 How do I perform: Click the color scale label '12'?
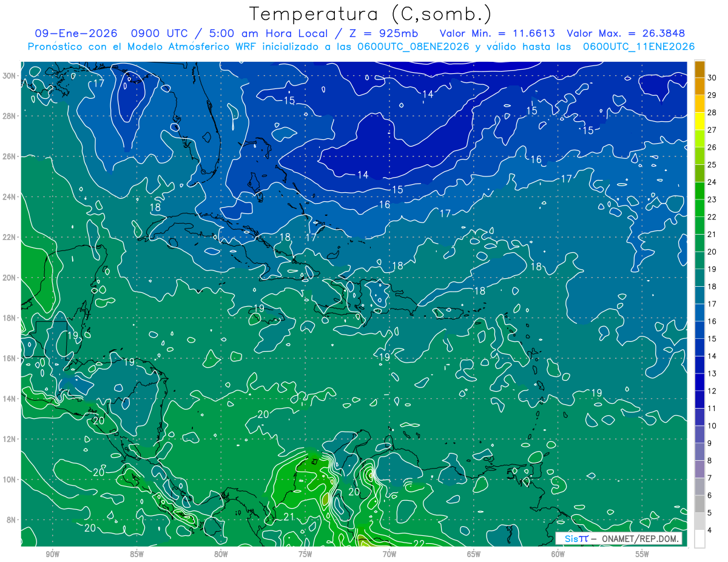tap(712, 390)
